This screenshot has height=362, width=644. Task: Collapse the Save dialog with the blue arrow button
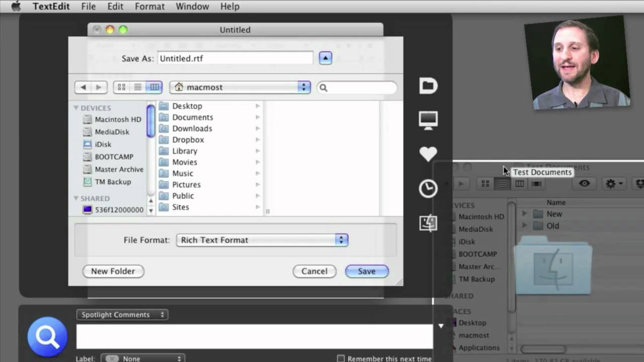[x=325, y=58]
